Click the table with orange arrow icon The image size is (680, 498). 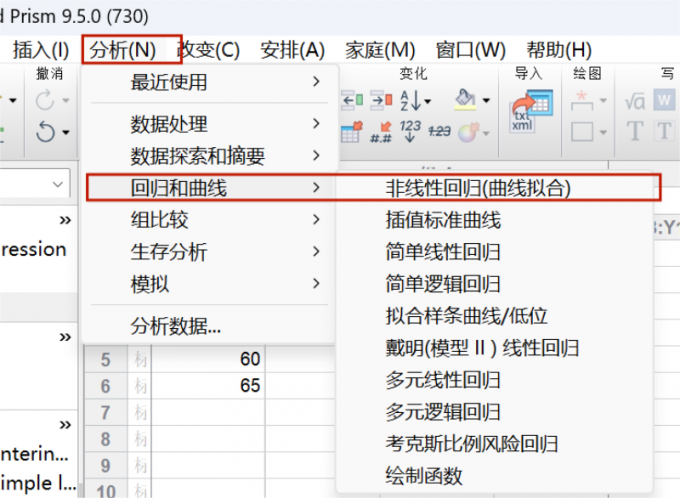[x=352, y=132]
